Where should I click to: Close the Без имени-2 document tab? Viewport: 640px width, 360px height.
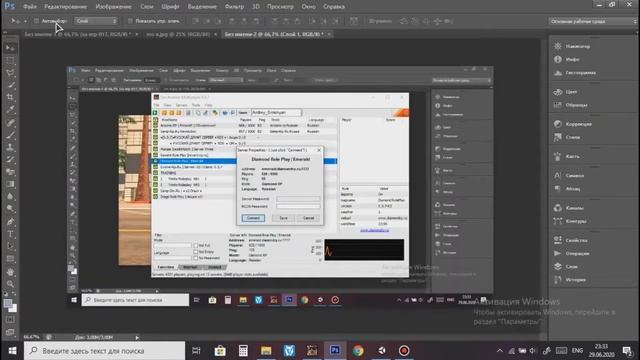coord(329,34)
